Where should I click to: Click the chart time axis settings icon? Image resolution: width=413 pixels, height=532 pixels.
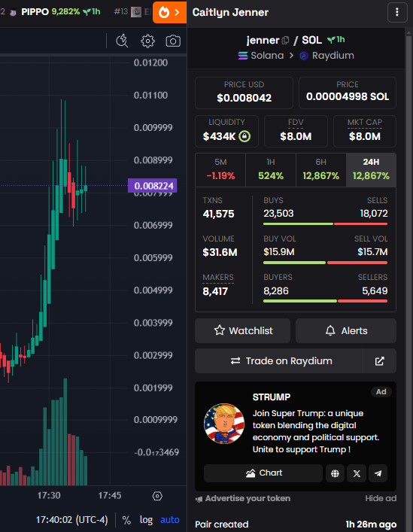pos(157,496)
